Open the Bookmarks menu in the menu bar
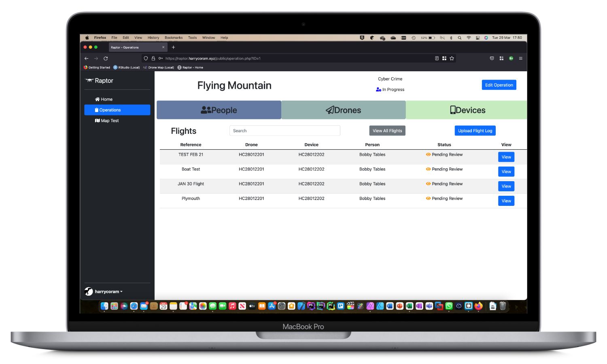607x364 pixels. click(x=173, y=38)
